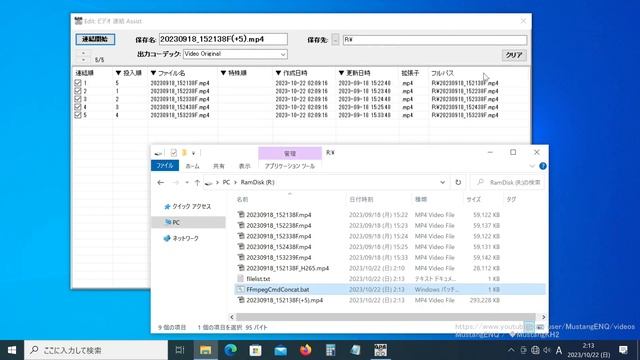Select the FFmpegCmdConcat.bat file
Screen dimensions: 640x360
tap(273, 289)
